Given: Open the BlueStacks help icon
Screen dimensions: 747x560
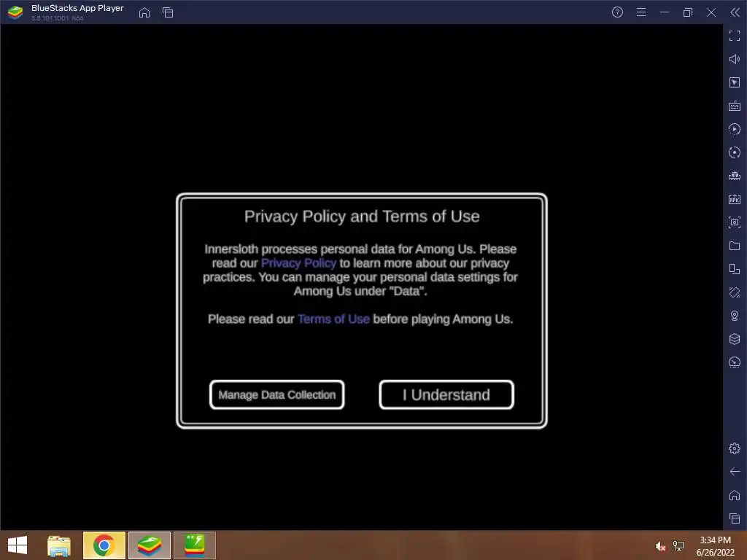Looking at the screenshot, I should click(x=617, y=12).
